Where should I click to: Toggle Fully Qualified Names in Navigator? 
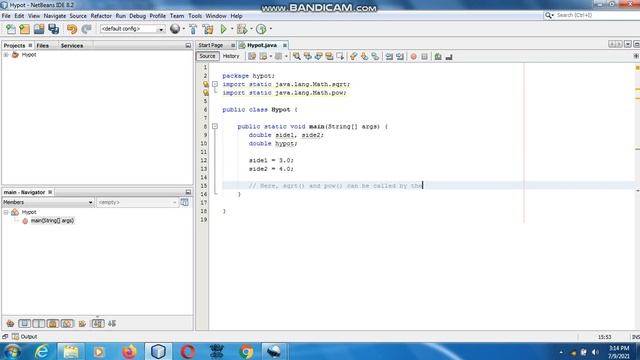(x=82, y=324)
